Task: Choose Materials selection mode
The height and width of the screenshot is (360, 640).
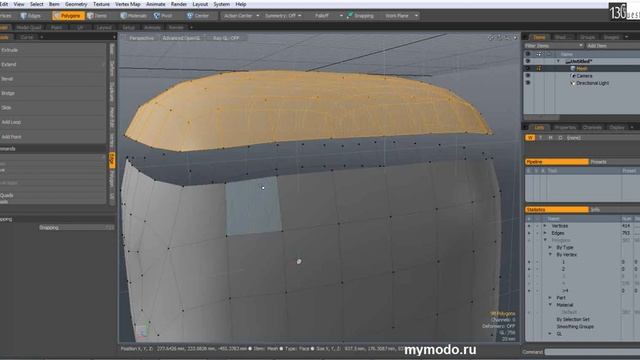Action: pyautogui.click(x=133, y=16)
